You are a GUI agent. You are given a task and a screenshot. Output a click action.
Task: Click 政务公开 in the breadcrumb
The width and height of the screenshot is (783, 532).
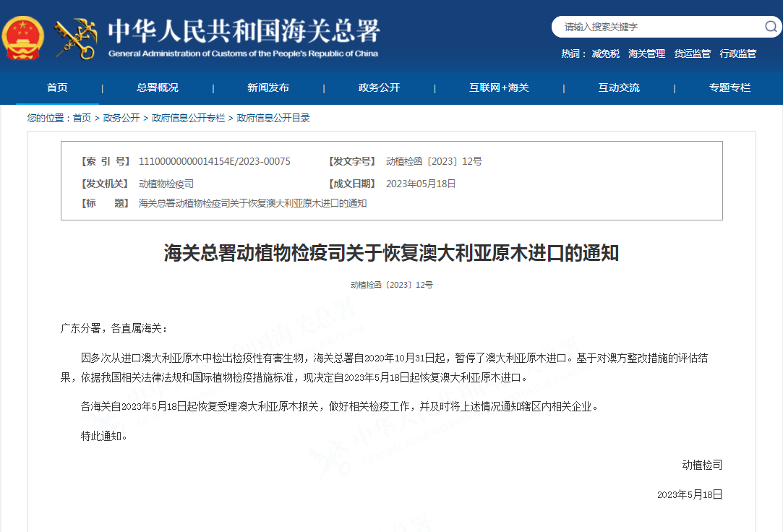click(x=121, y=118)
